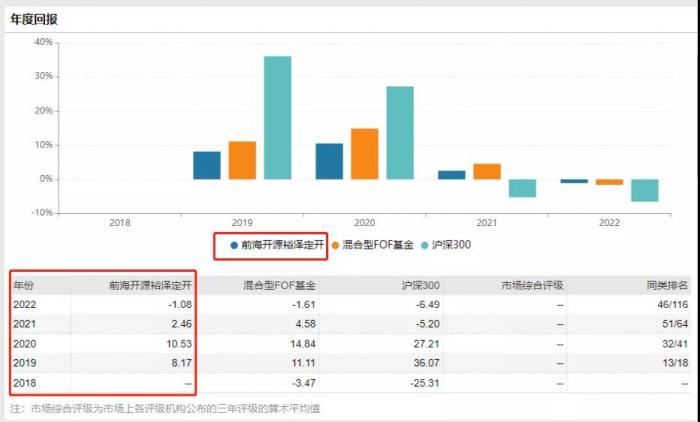700x422 pixels.
Task: Click the footnote about 市场综合评级
Action: (165, 409)
